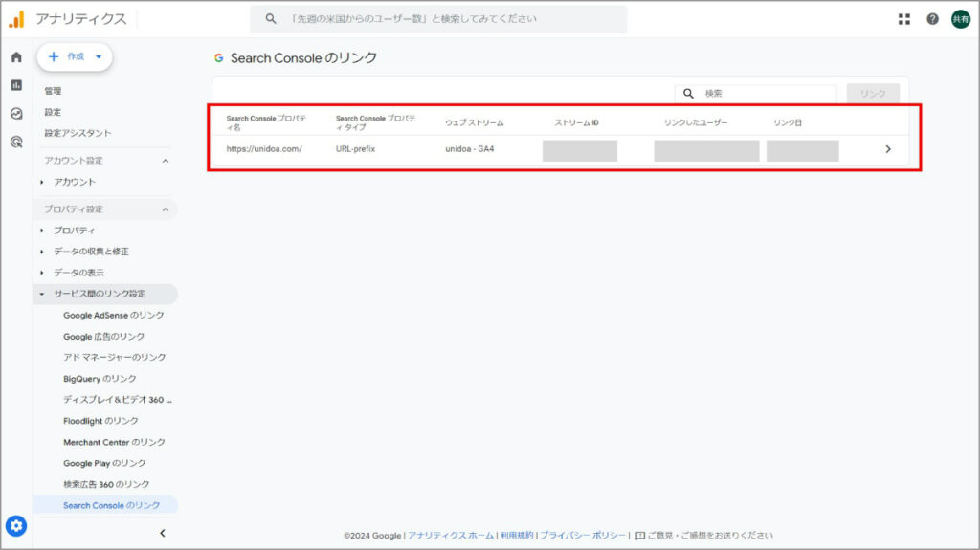This screenshot has height=550, width=980.
Task: Focus the 検索 field above the table
Action: (756, 93)
